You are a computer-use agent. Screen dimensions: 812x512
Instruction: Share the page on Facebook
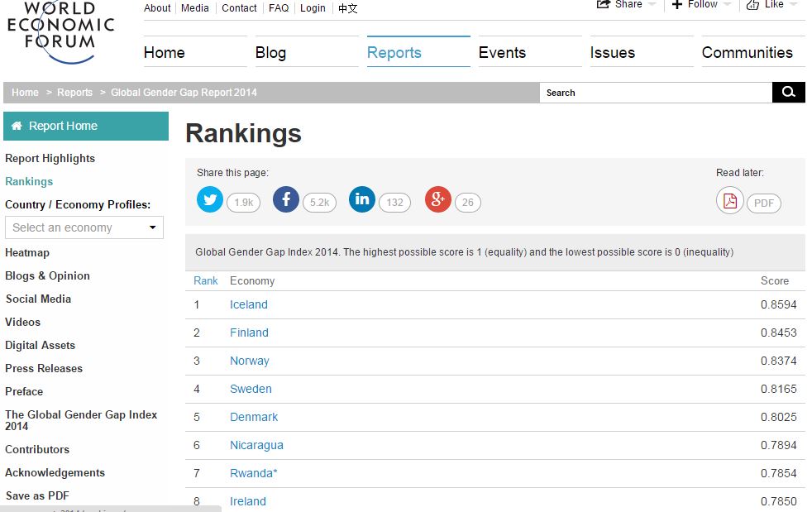click(x=286, y=199)
